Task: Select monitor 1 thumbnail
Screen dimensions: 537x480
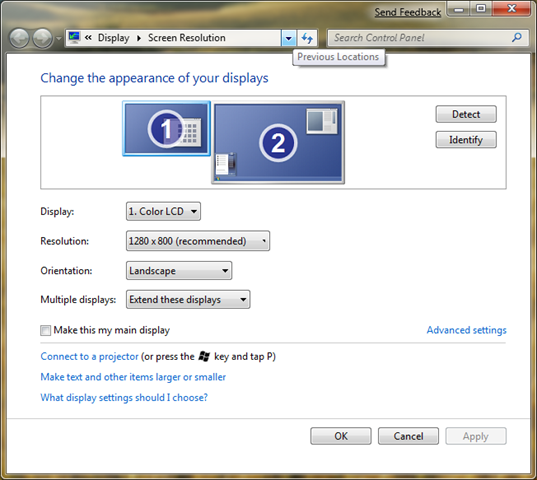Action: pyautogui.click(x=166, y=129)
